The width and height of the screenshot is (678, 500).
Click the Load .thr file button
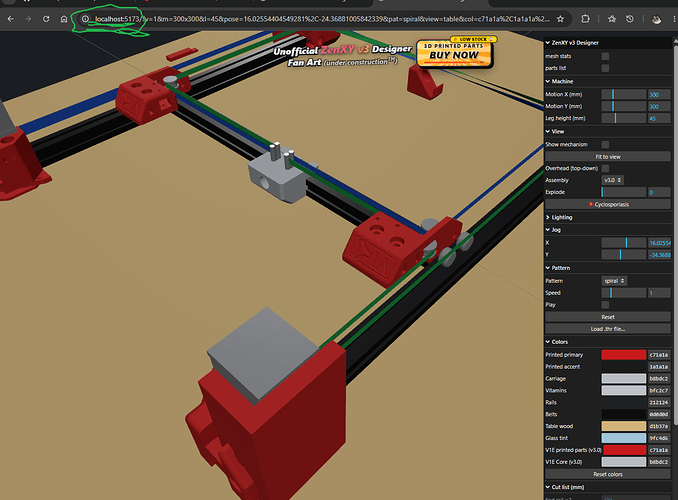point(608,329)
